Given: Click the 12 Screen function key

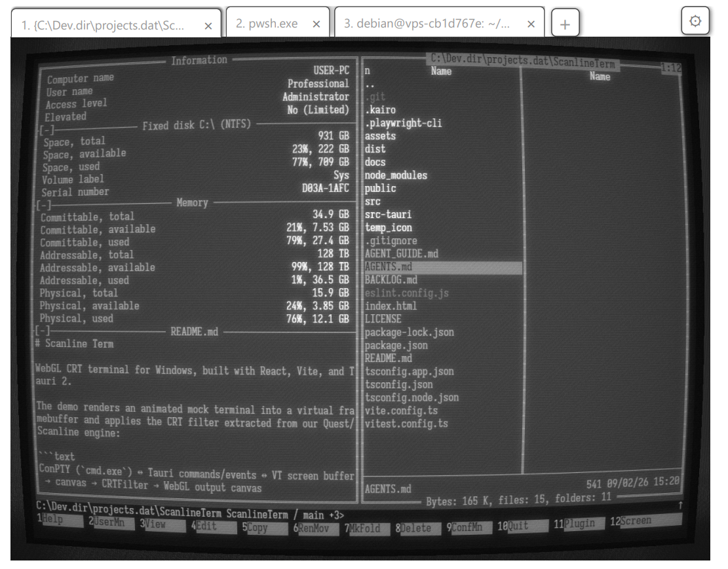Looking at the screenshot, I should click(645, 521).
